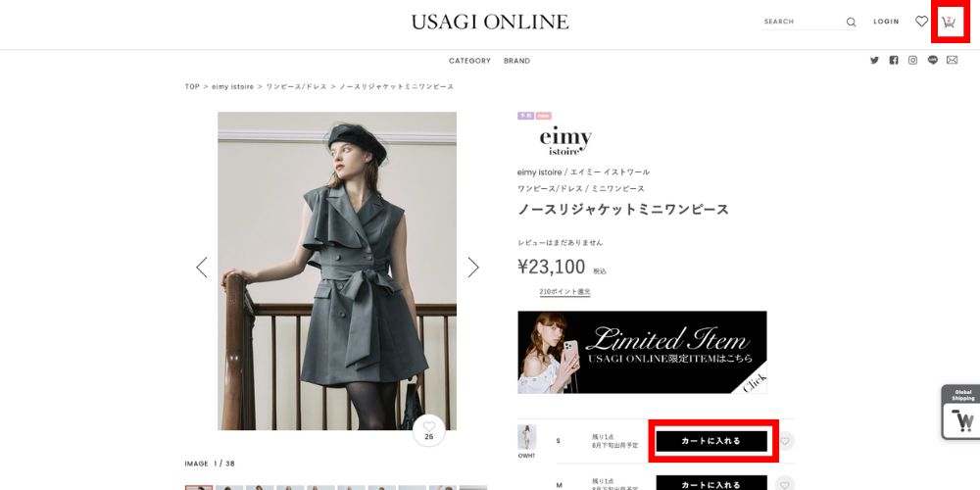Open the BRAND menu

point(516,61)
